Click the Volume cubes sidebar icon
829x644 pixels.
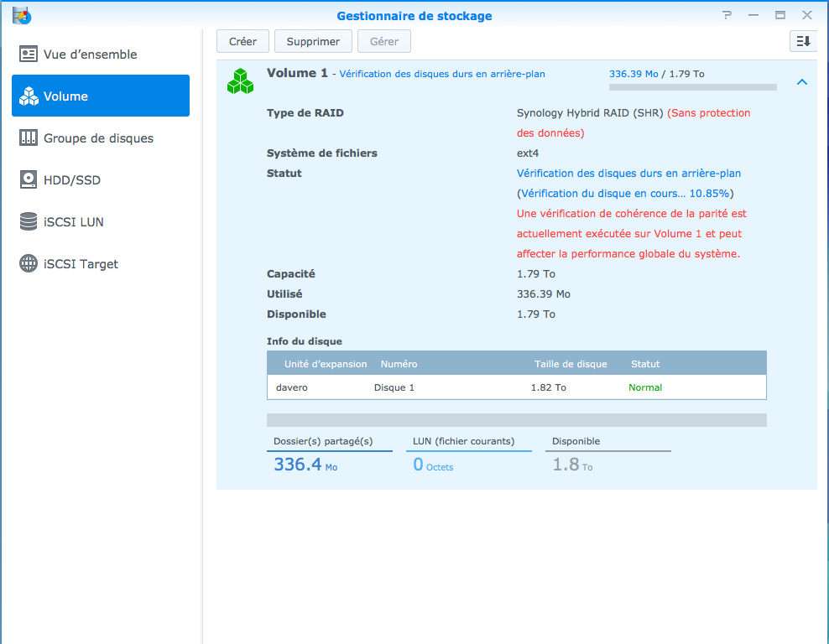point(29,96)
